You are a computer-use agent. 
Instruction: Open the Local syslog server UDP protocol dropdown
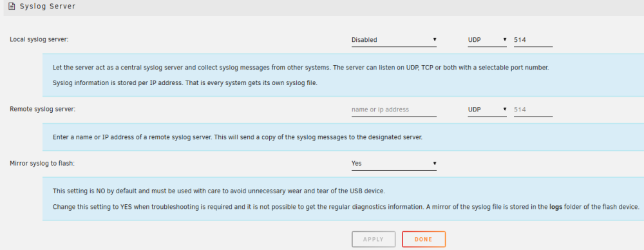487,40
